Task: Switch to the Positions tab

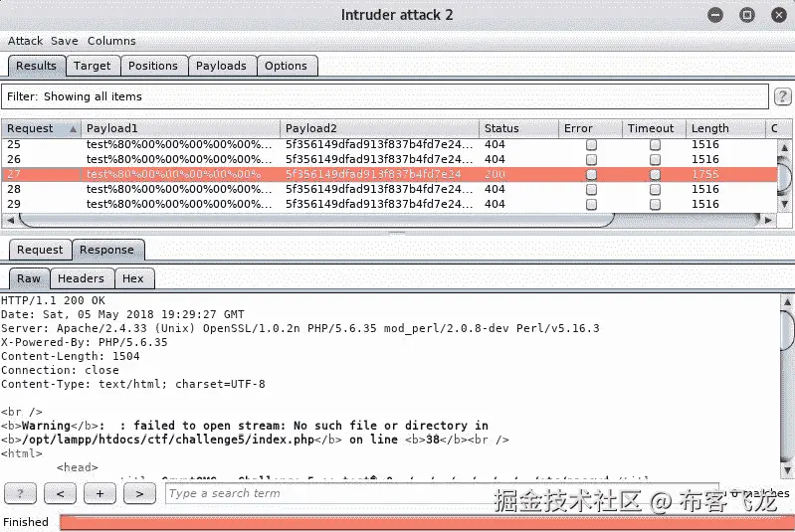Action: [x=153, y=66]
